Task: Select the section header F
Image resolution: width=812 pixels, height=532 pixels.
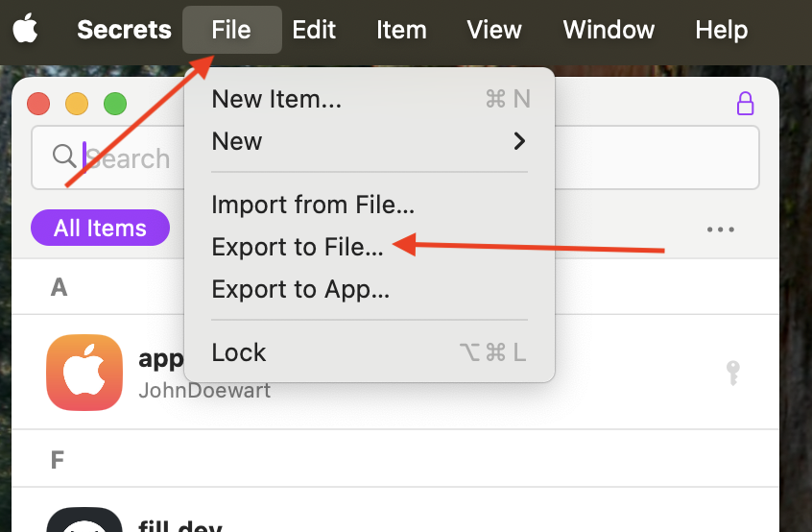Action: (x=58, y=460)
